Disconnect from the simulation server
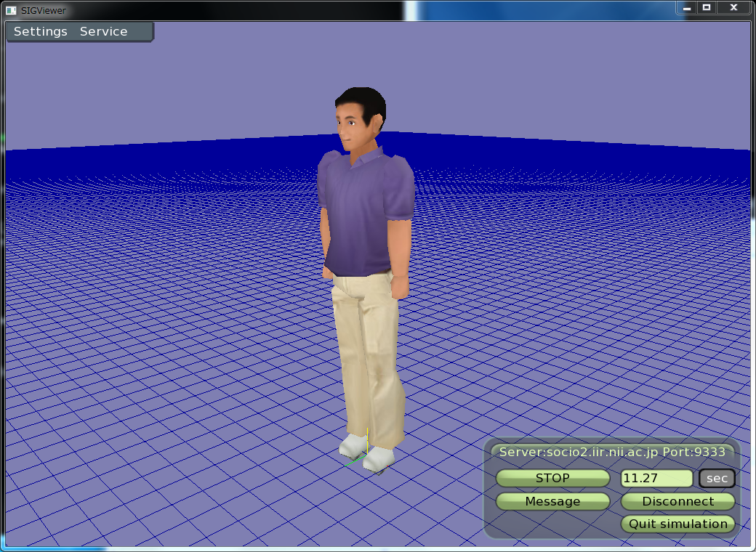Viewport: 756px width, 552px height. (x=677, y=501)
